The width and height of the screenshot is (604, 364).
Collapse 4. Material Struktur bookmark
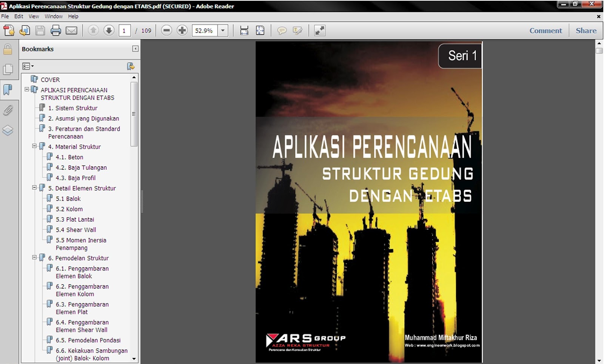click(x=34, y=146)
